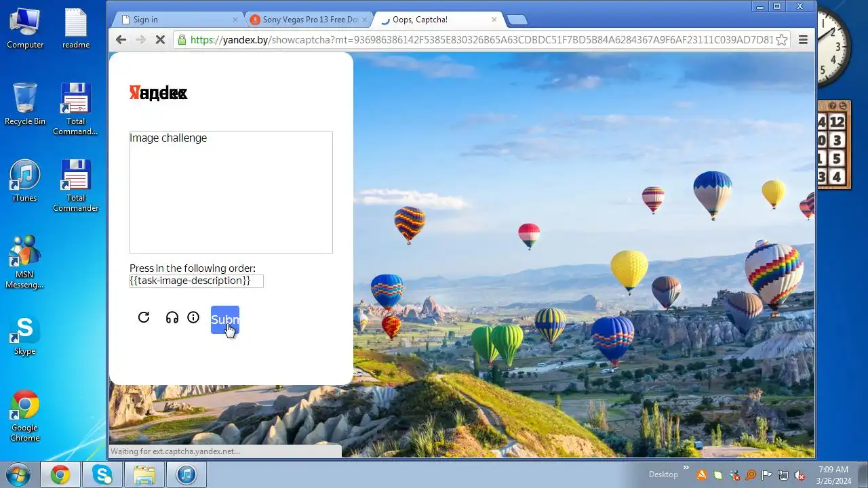
Task: Close the Sony Vegas Pro 13 tab
Action: [365, 20]
